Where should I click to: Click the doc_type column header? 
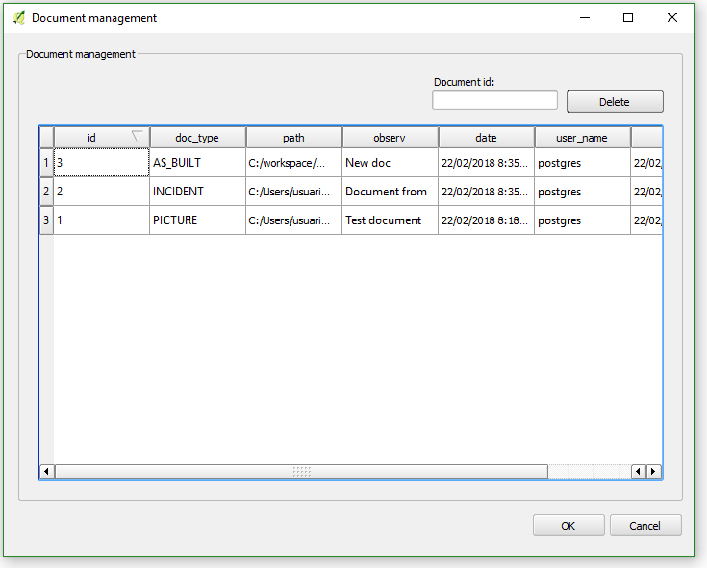[x=197, y=138]
